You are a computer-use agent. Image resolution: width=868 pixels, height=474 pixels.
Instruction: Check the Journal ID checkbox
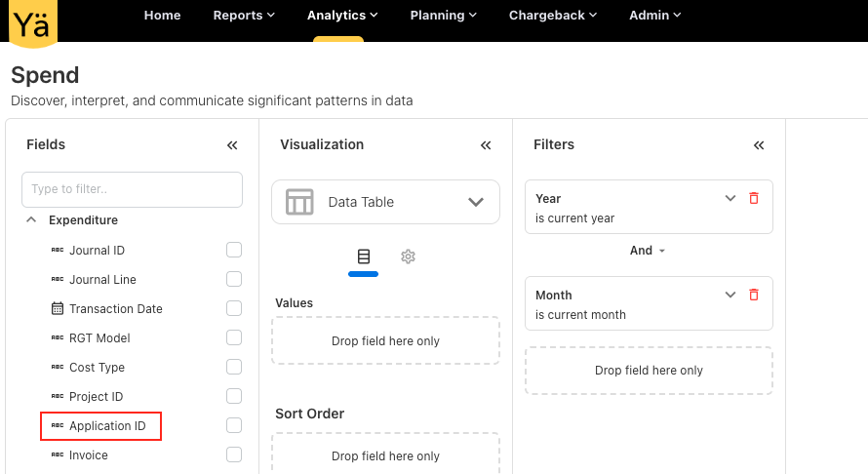click(x=234, y=250)
